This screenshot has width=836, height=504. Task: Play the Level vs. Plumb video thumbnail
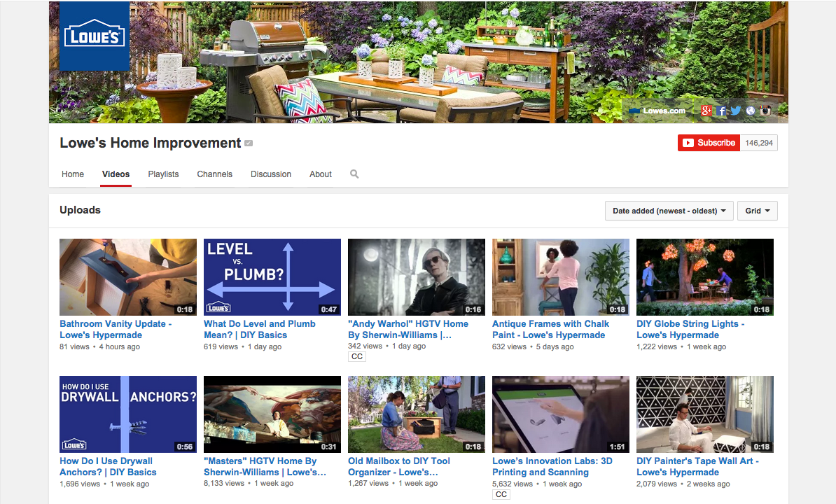point(272,277)
